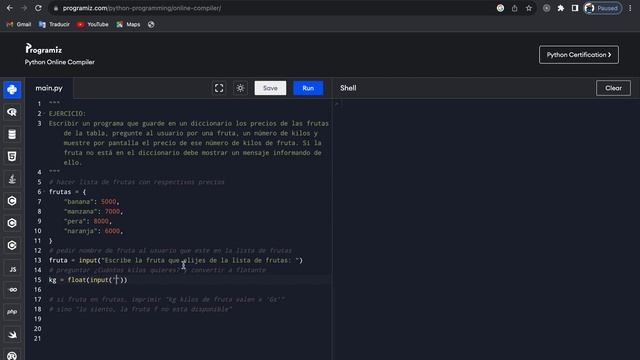This screenshot has height=360, width=640.
Task: Open the Paused profile button
Action: pyautogui.click(x=603, y=8)
